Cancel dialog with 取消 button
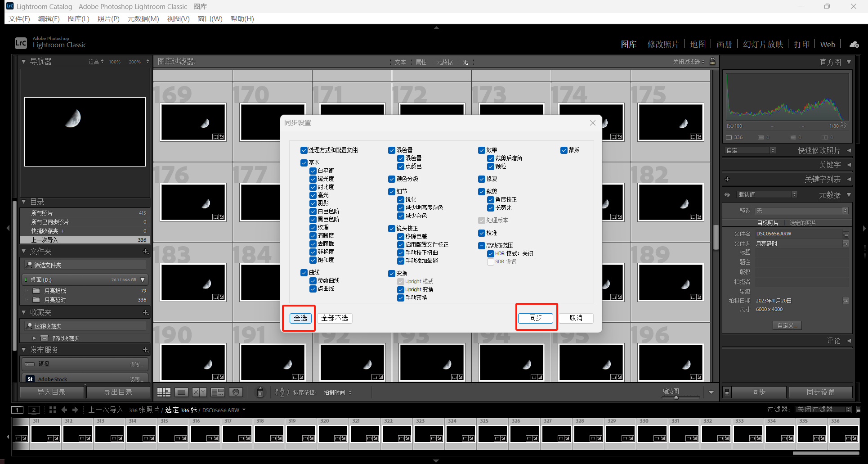 pos(576,318)
